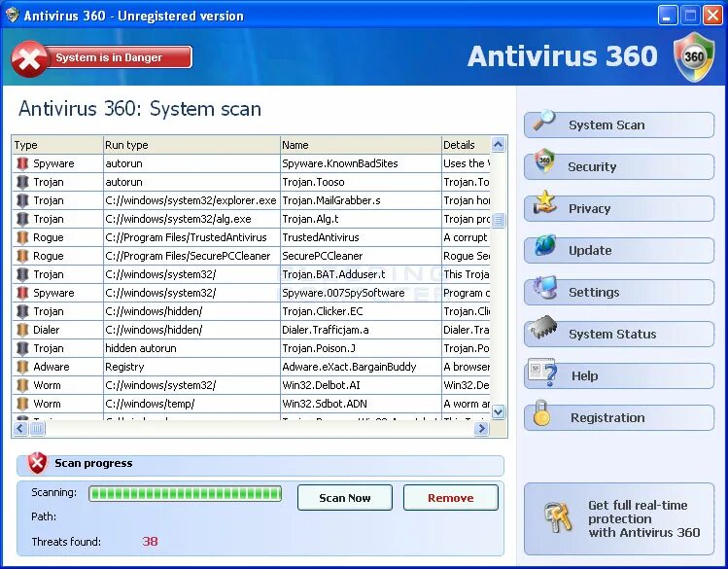Click the System is in Danger banner
The image size is (728, 569).
[102, 58]
